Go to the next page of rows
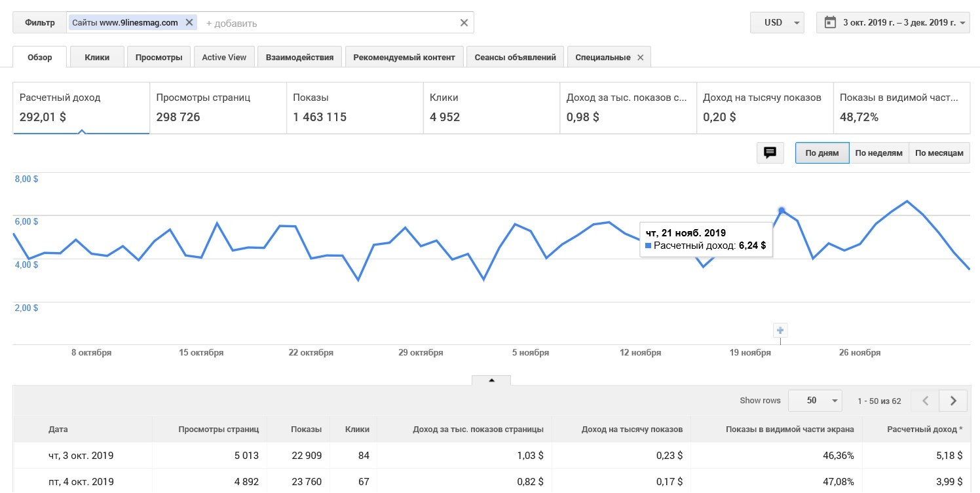980x493 pixels. (x=953, y=400)
